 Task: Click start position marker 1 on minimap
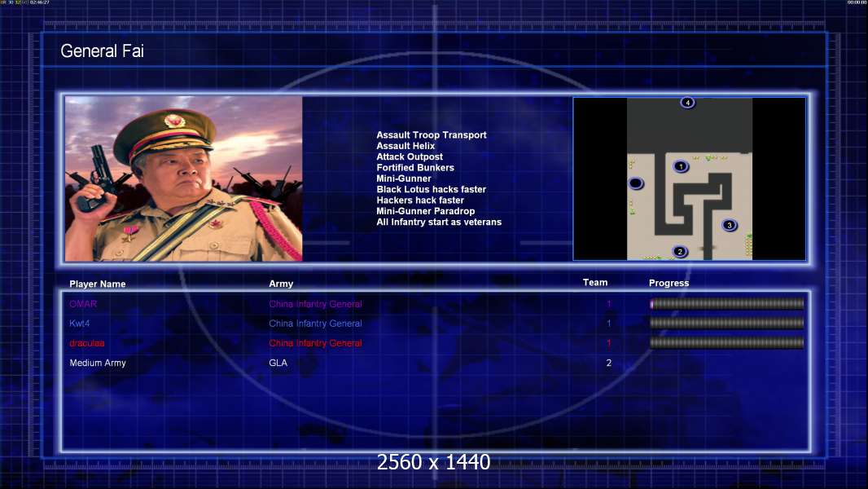(x=681, y=166)
